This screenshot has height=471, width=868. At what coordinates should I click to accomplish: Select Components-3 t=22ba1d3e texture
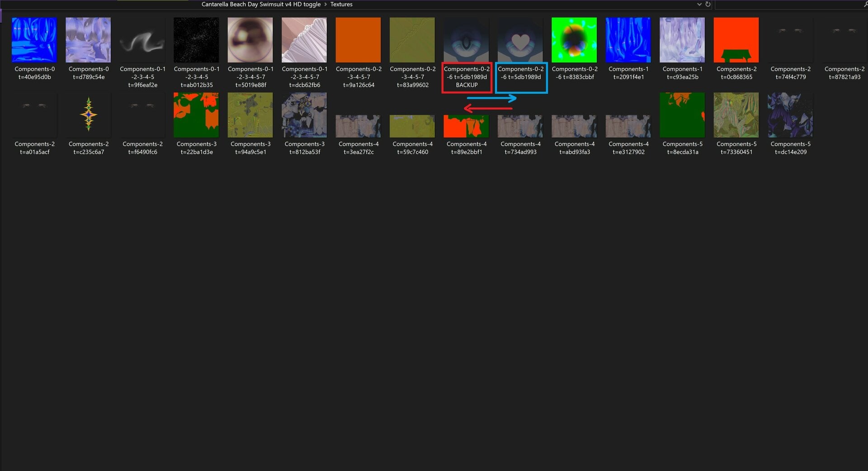pos(196,115)
